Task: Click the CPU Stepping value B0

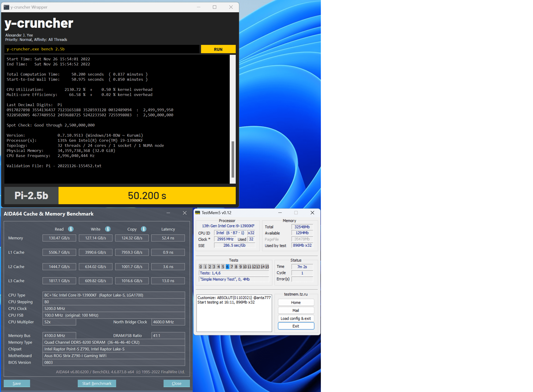Action: pyautogui.click(x=114, y=302)
